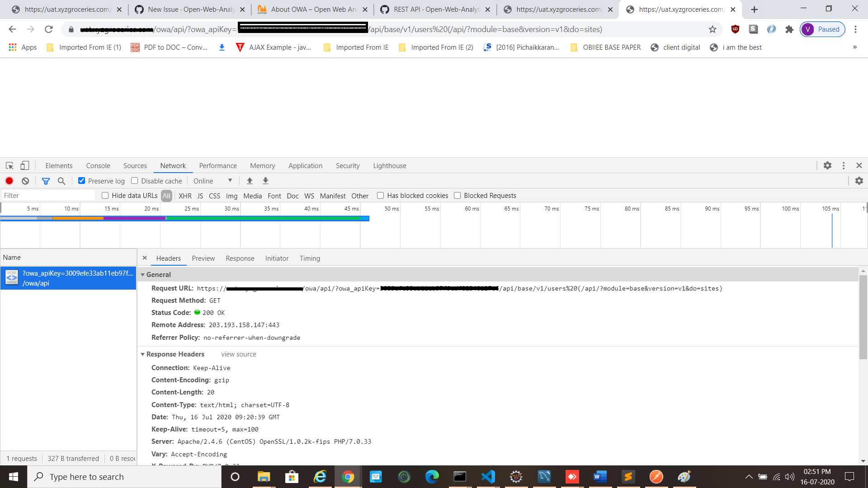The height and width of the screenshot is (488, 868).
Task: Open DevTools settings gear icon
Action: (827, 166)
